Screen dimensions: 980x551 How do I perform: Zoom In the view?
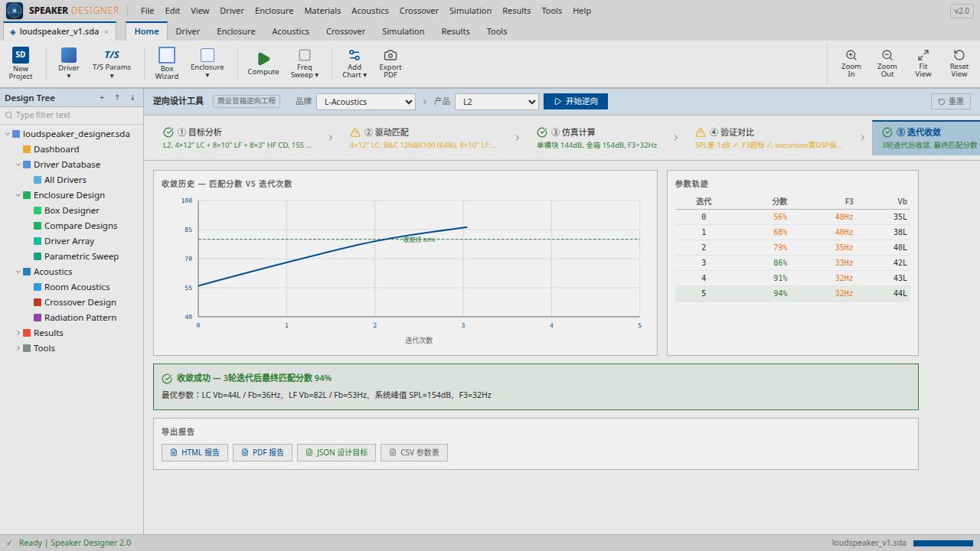851,63
